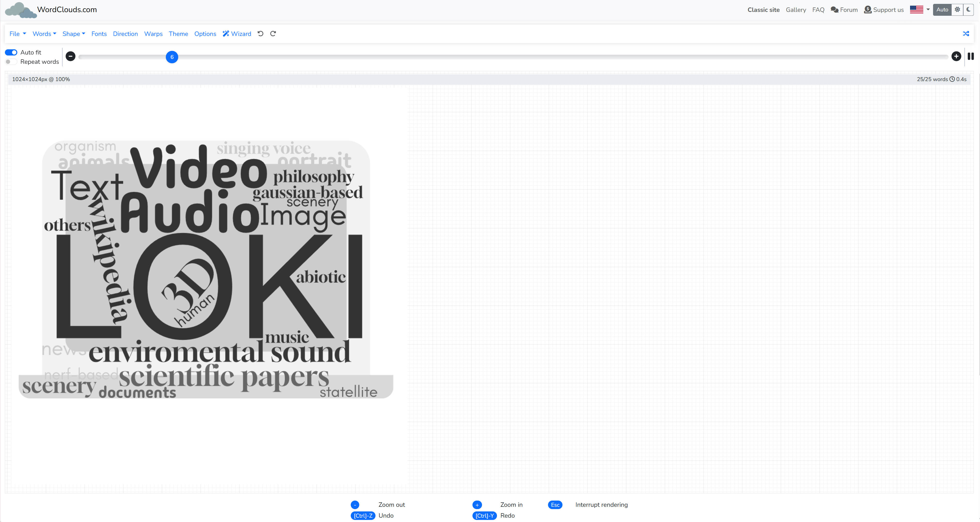This screenshot has height=522, width=980.
Task: Redo the last change
Action: click(x=273, y=34)
